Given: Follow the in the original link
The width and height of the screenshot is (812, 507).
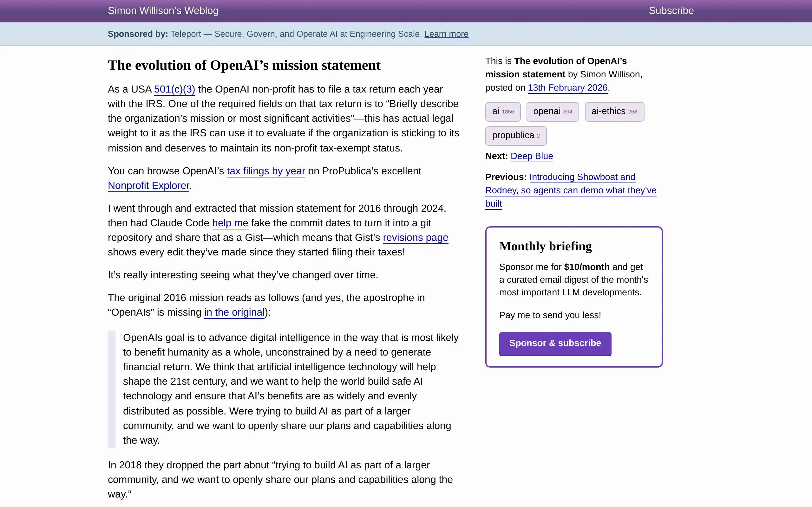Looking at the screenshot, I should 234,312.
